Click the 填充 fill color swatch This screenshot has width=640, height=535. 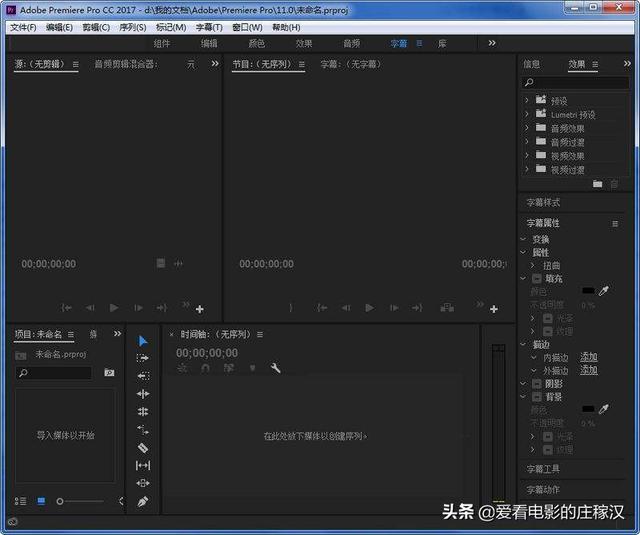588,291
